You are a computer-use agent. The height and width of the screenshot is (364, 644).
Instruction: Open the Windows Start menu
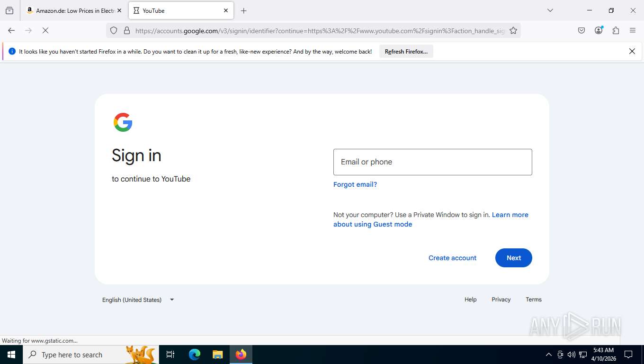coord(11,355)
